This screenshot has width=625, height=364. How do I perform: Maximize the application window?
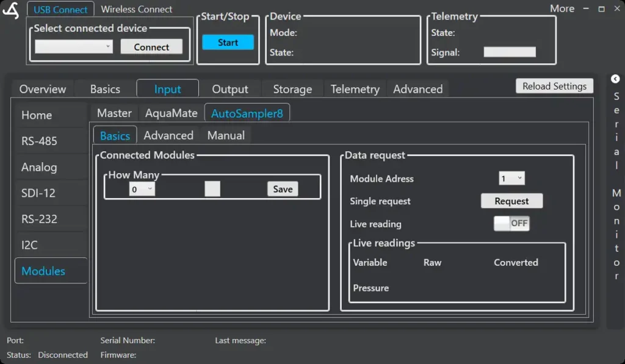point(601,9)
